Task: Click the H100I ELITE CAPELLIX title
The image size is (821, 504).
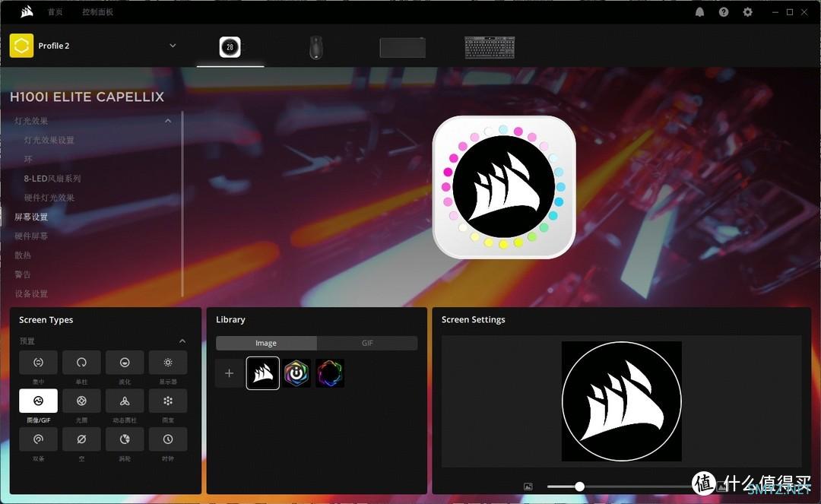Action: [x=87, y=97]
